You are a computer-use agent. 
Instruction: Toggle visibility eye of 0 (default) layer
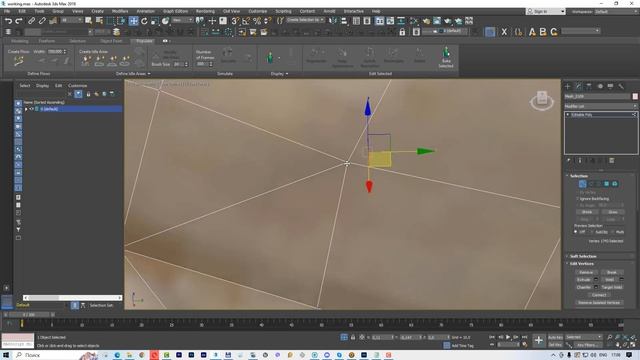[x=31, y=109]
